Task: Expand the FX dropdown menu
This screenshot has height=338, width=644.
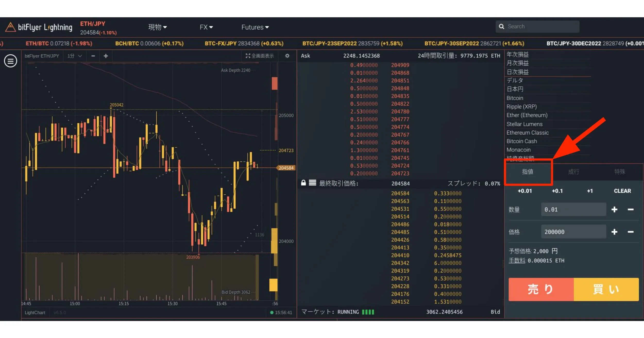Action: coord(206,27)
